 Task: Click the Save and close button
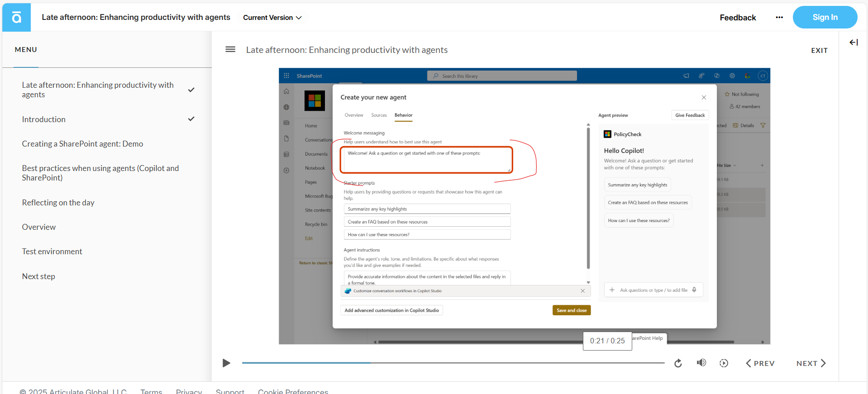572,310
